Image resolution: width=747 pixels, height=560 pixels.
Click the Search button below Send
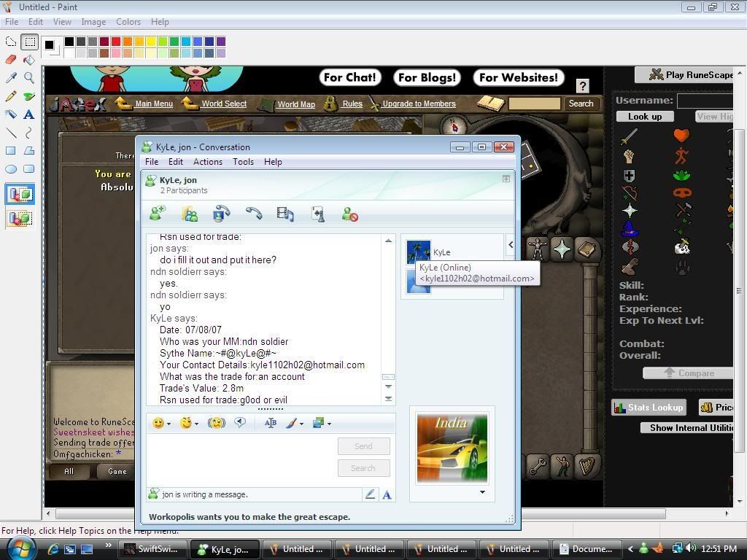[x=363, y=468]
